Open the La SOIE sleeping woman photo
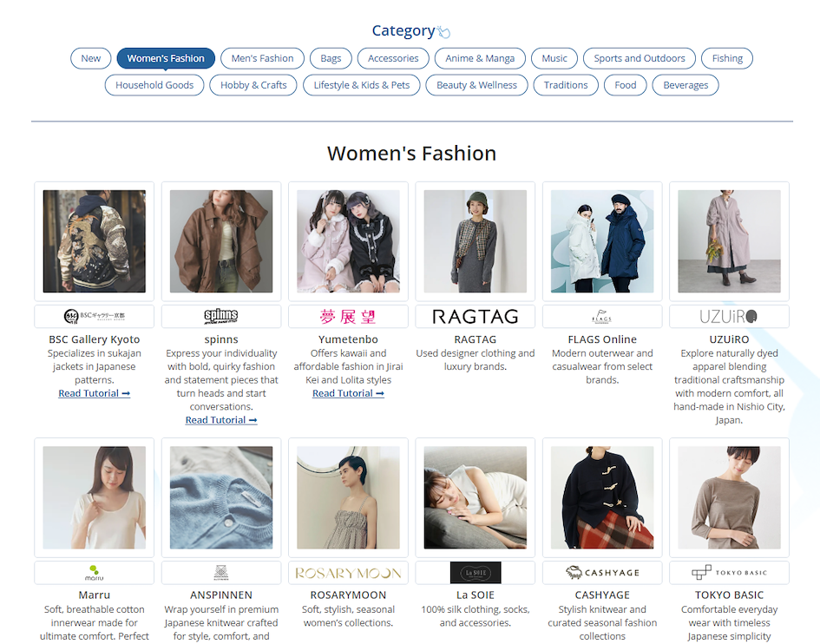The height and width of the screenshot is (644, 820). tap(476, 497)
